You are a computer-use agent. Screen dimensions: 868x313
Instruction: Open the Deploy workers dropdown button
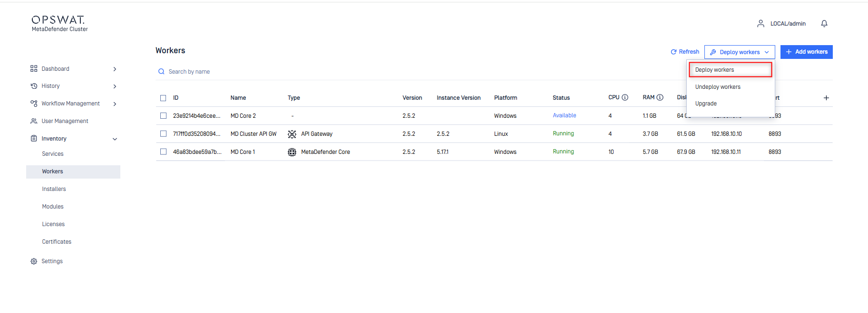click(739, 52)
